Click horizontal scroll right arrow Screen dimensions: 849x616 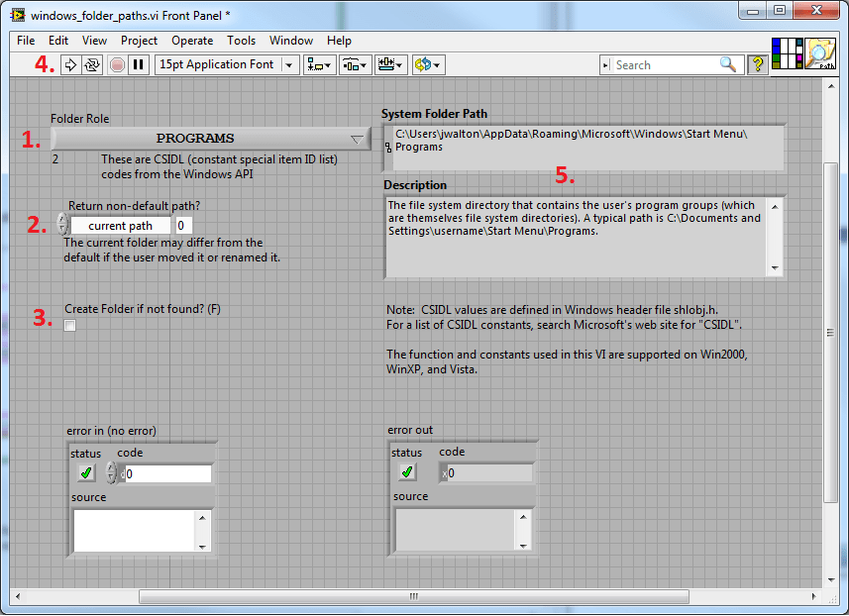tap(813, 596)
